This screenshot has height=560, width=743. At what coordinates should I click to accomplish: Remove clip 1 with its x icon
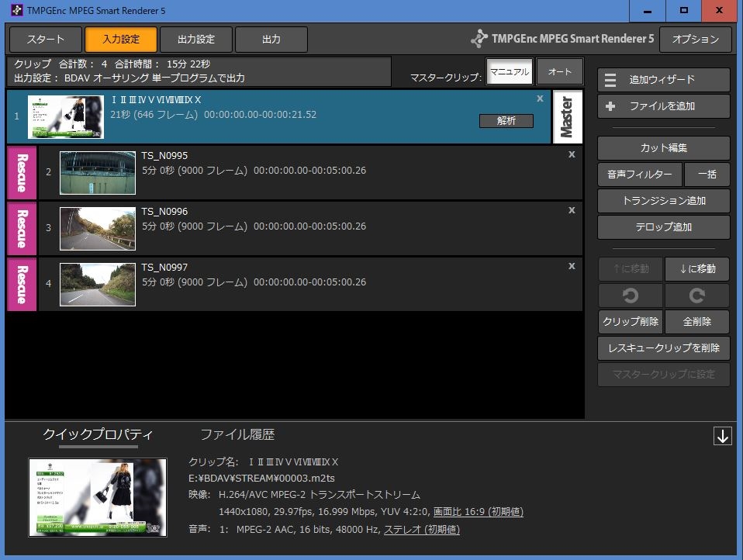point(540,99)
